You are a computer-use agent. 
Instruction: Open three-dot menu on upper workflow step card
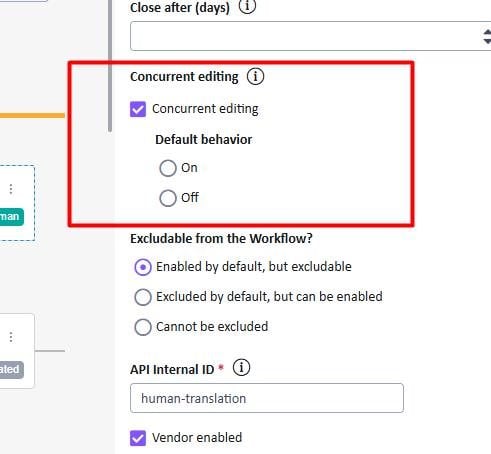(11, 189)
